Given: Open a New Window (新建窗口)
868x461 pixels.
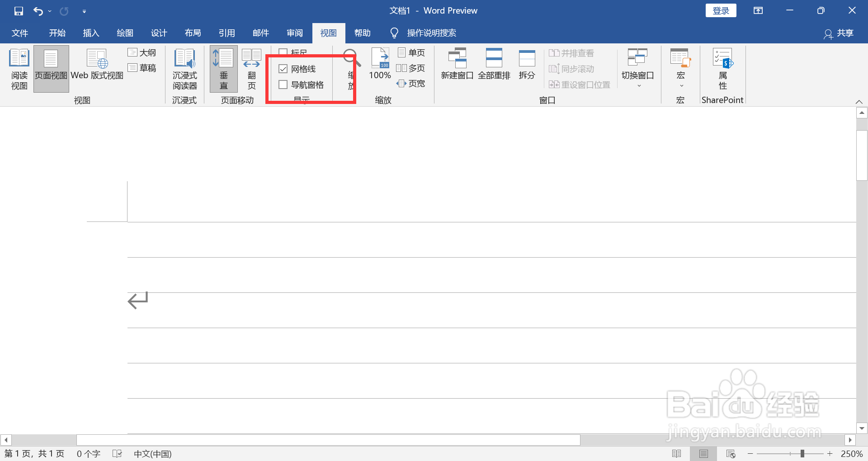Looking at the screenshot, I should point(457,65).
